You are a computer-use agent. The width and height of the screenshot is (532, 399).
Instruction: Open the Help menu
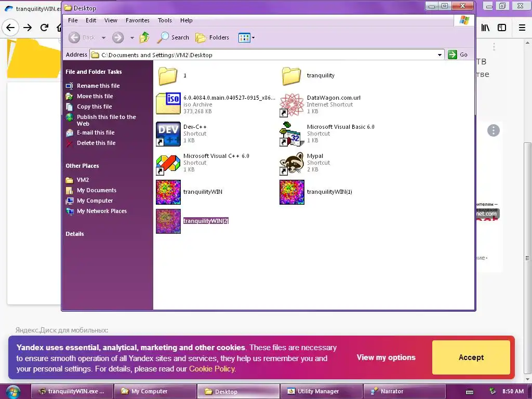click(187, 20)
